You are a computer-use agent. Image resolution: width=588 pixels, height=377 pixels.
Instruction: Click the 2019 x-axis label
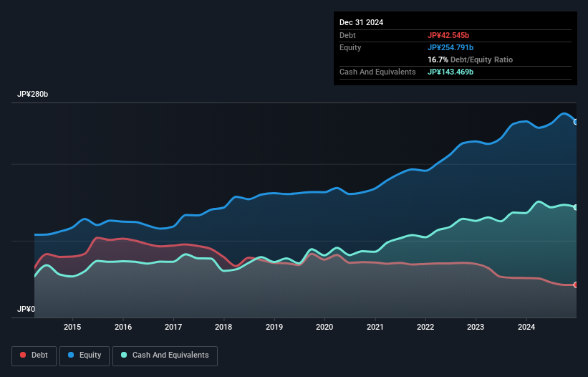tap(274, 327)
